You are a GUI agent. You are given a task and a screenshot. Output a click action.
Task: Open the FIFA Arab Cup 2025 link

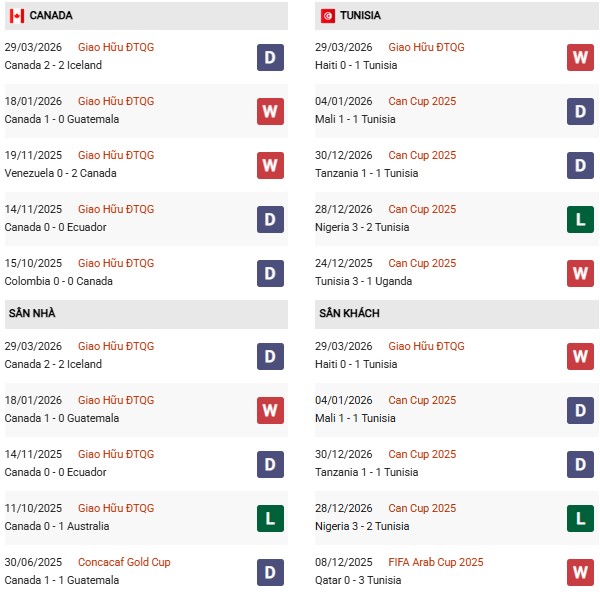pos(436,562)
